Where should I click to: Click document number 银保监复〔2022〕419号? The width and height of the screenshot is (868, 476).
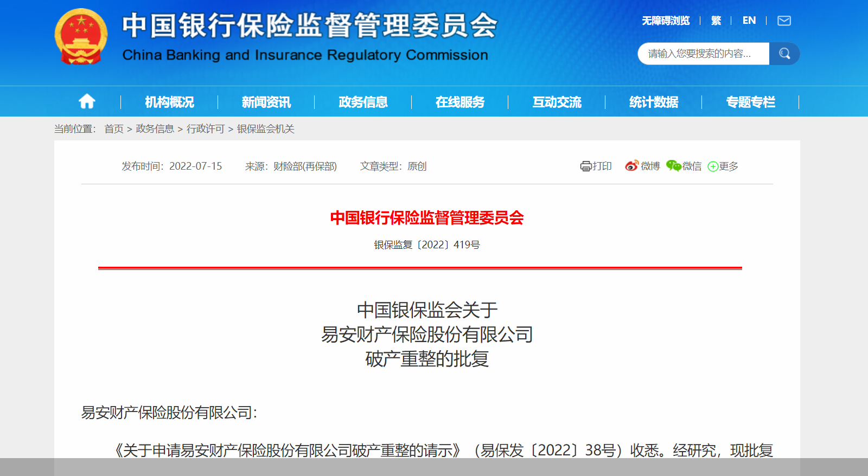click(x=427, y=245)
